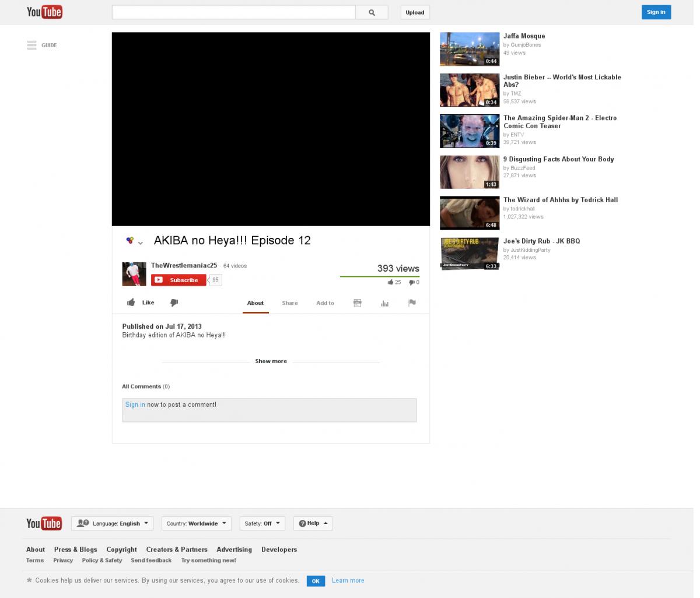Click the thumbs down dislike icon
The height and width of the screenshot is (598, 700).
coord(174,302)
